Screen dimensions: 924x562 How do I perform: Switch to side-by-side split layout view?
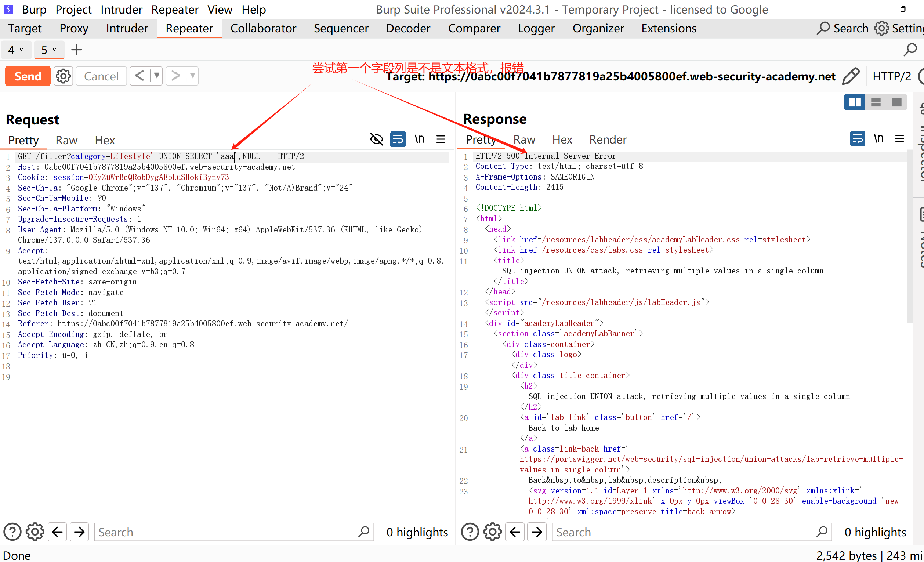pyautogui.click(x=855, y=102)
